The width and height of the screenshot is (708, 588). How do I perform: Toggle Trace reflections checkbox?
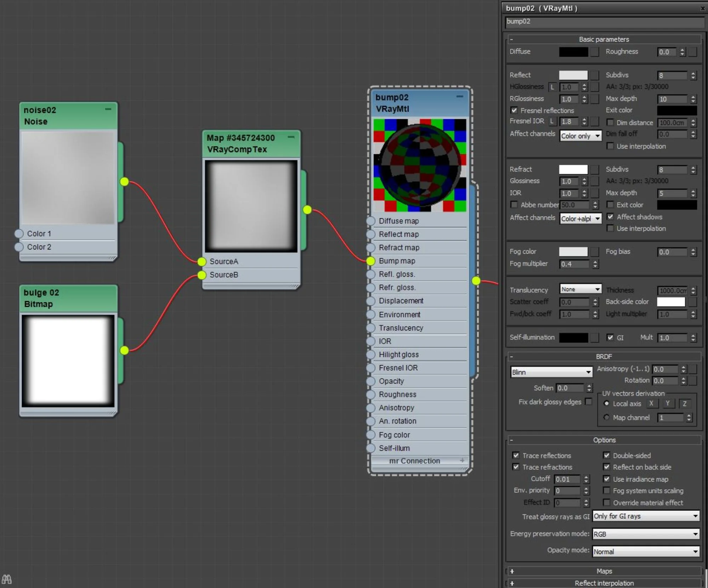click(x=516, y=455)
